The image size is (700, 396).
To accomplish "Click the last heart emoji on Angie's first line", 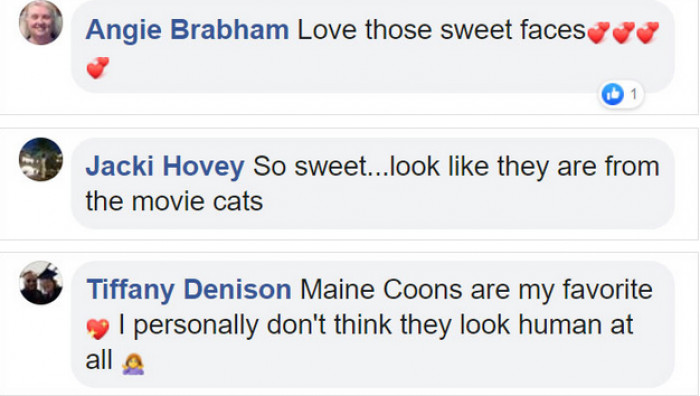I will tap(647, 33).
